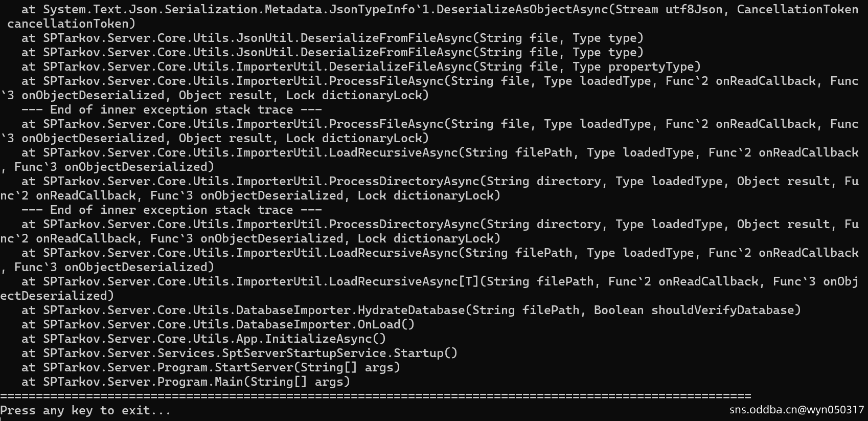Click the wrapped "cancellationToken)" text
This screenshot has width=868, height=421.
[72, 24]
